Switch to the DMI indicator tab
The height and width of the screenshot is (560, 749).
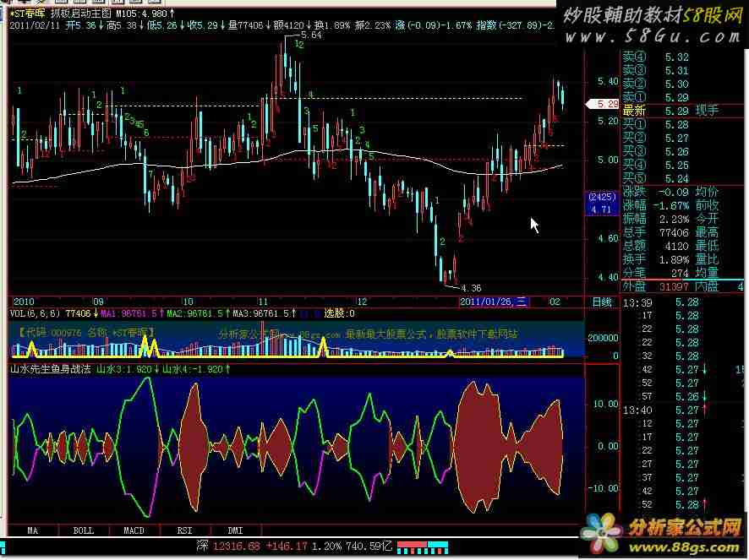[235, 530]
